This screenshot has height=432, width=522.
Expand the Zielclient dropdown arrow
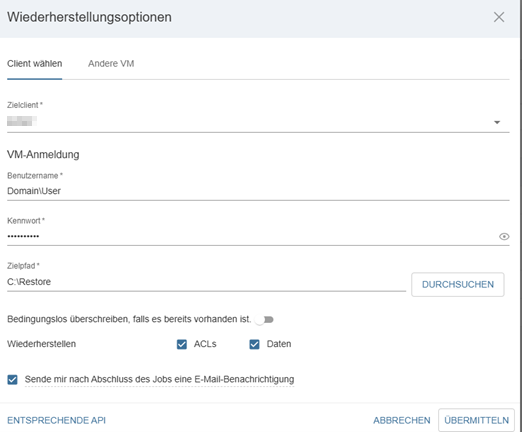(497, 122)
